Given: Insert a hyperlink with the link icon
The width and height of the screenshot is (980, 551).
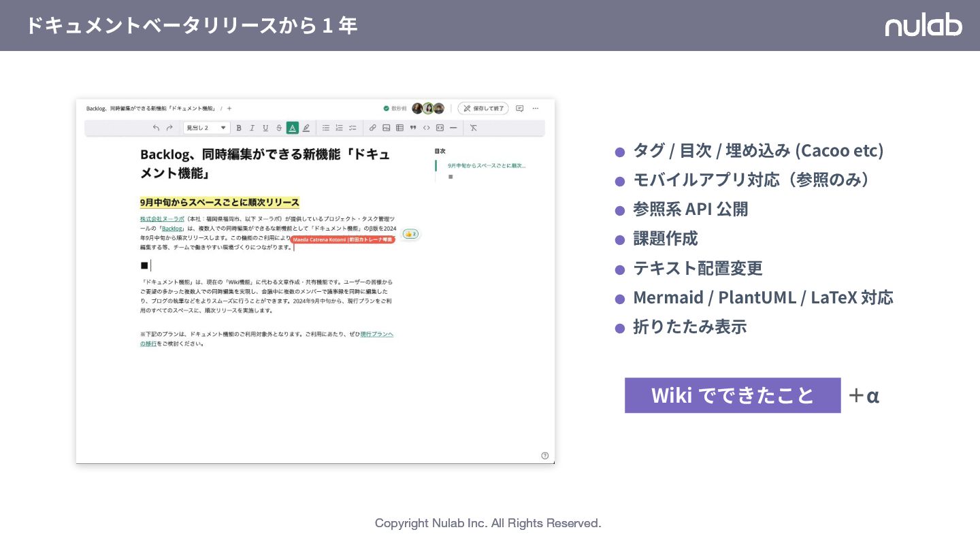Looking at the screenshot, I should [x=372, y=128].
